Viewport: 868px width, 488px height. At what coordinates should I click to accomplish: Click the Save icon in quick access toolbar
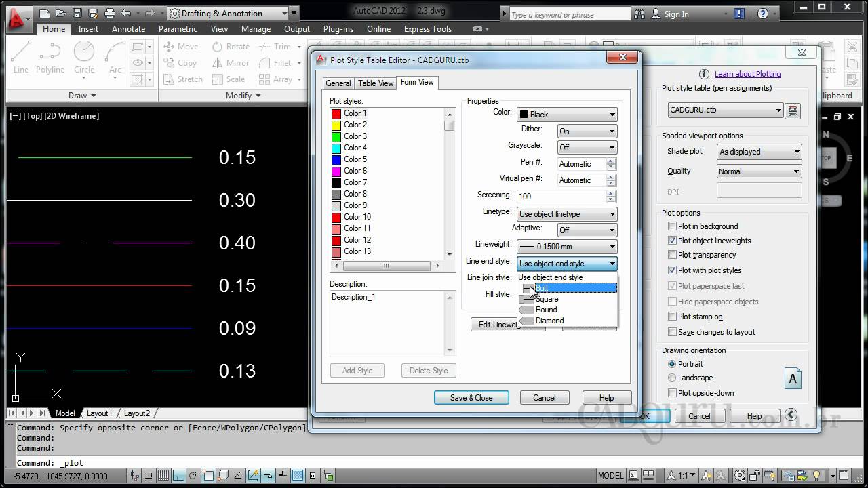pos(77,14)
